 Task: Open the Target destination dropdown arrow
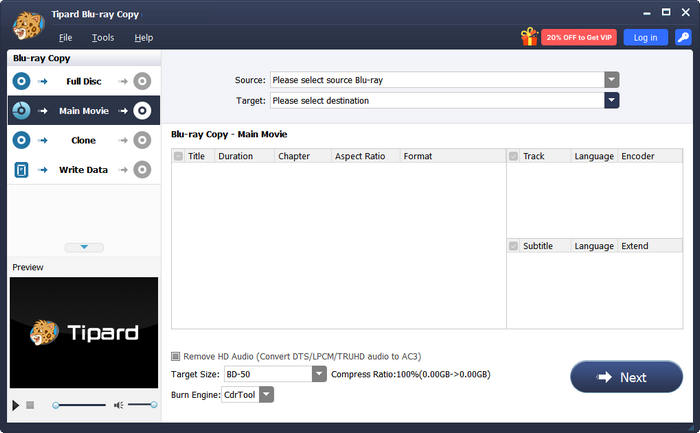612,100
